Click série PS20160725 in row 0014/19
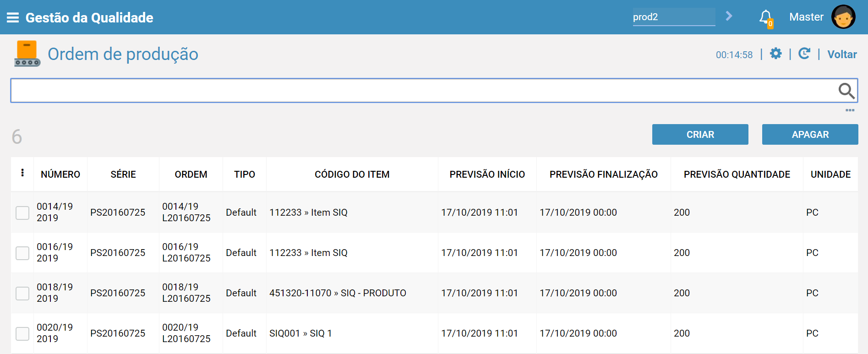Image resolution: width=868 pixels, height=354 pixels. [118, 212]
